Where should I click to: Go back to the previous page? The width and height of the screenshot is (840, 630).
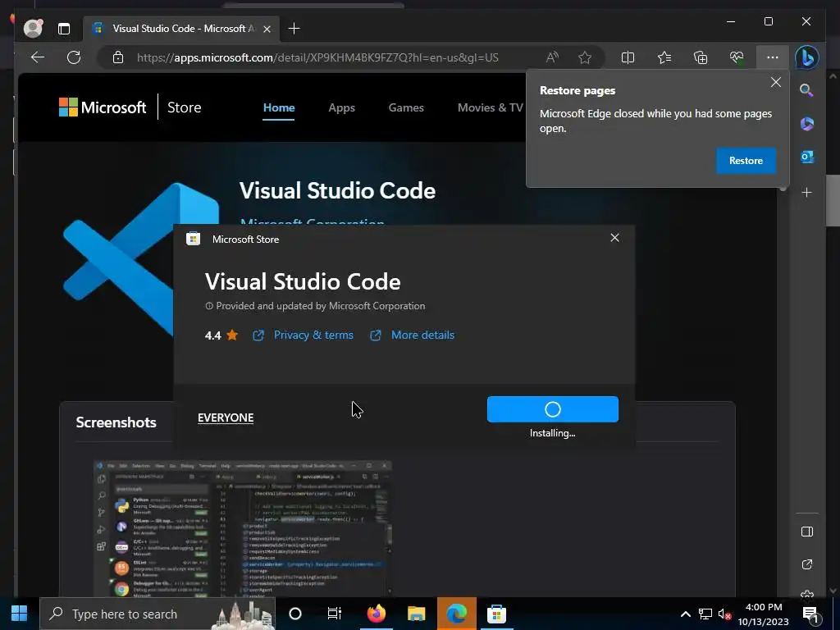point(38,57)
